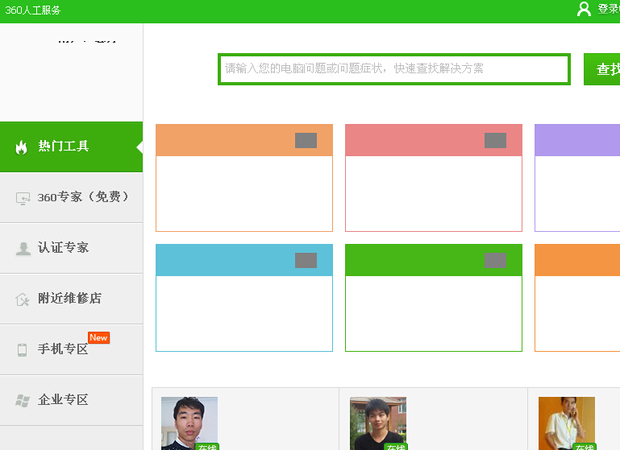Focus the computer problem search box
Screen dimensions: 620x450
[394, 69]
